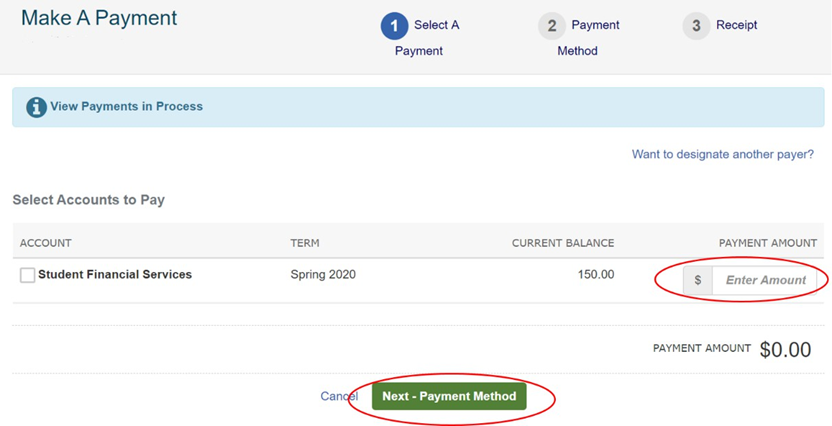
Task: Click the ACCOUNT column header
Action: pyautogui.click(x=46, y=243)
